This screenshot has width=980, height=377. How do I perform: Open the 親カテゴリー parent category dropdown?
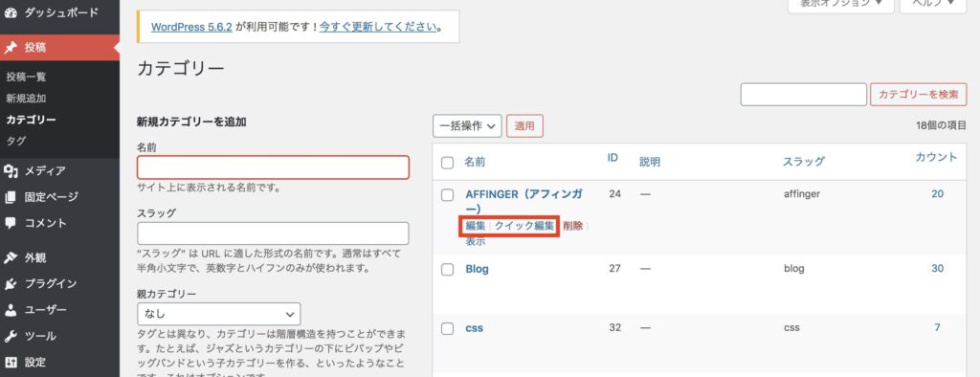coord(219,314)
